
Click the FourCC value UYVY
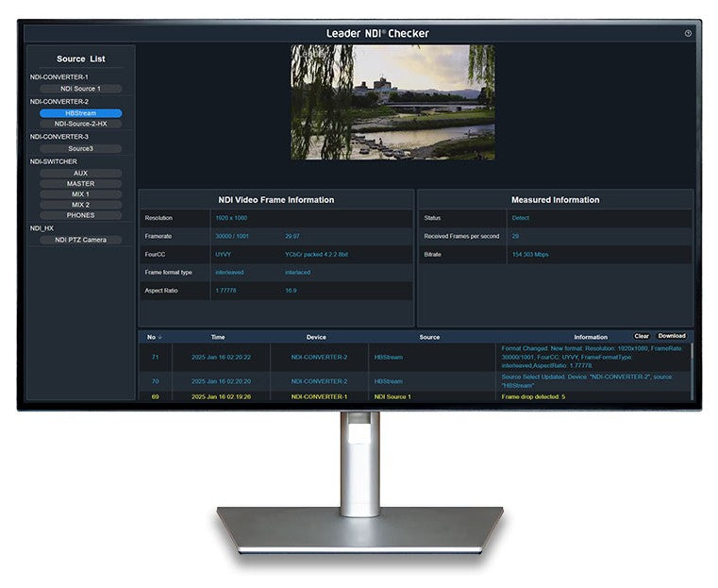223,254
